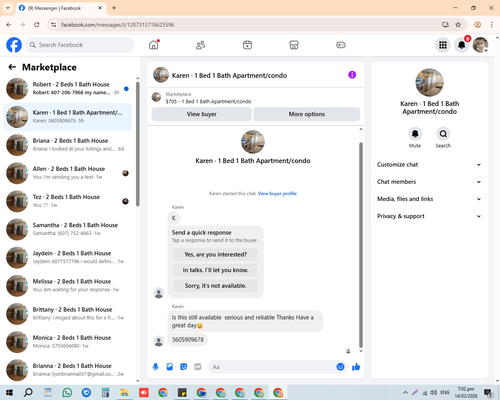500x400 pixels.
Task: Expand Chat members section
Action: [x=429, y=182]
